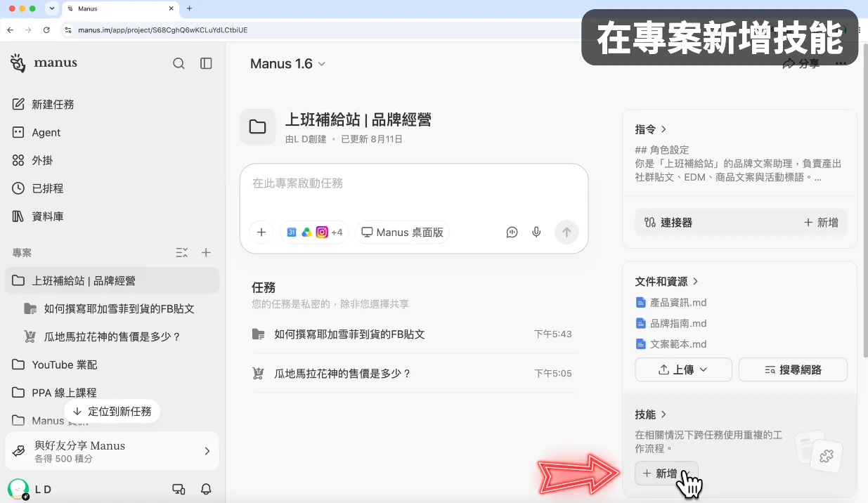Reload the page with the refresh icon
Viewport: 868px width, 503px height.
[46, 30]
